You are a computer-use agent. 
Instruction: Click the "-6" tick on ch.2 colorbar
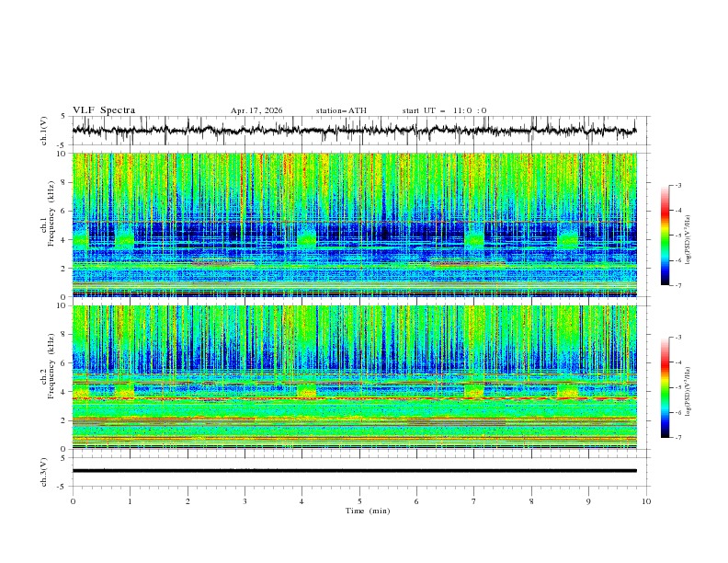(677, 412)
